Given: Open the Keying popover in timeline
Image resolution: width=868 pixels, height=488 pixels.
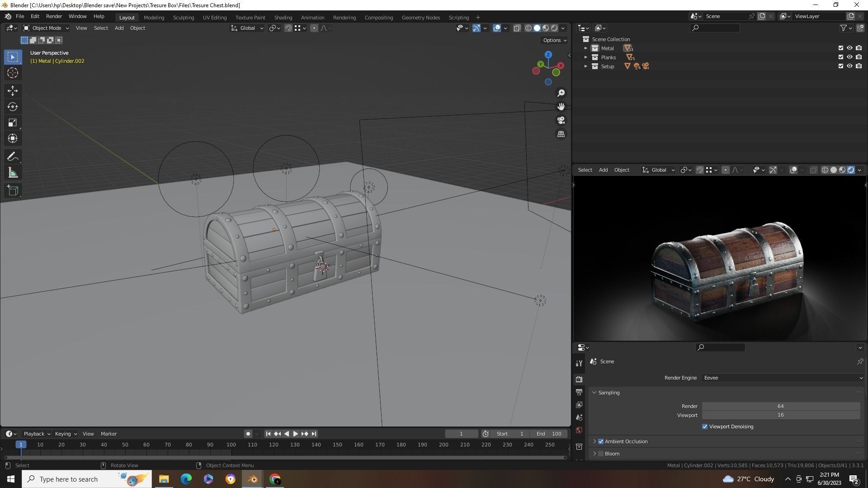Looking at the screenshot, I should click(x=66, y=434).
